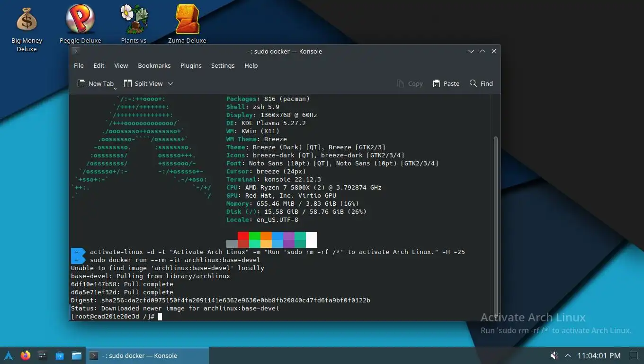Viewport: 644px width, 364px height.
Task: Click the 'Locale: en_US.UTF-8' line
Action: coord(262,219)
